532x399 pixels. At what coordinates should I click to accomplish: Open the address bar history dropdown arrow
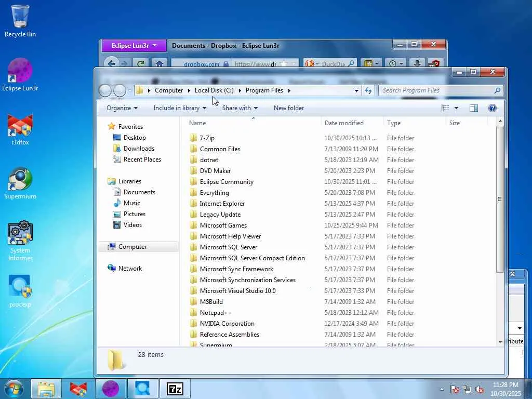pos(356,90)
